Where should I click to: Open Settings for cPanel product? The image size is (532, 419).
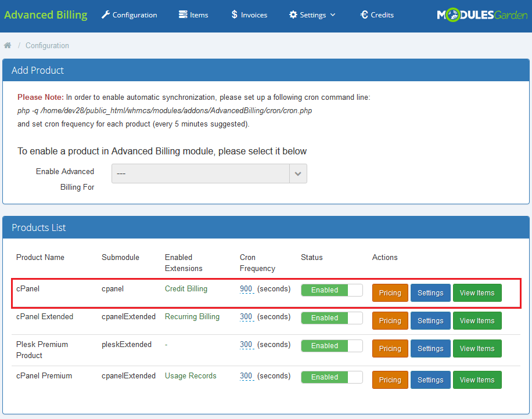click(x=430, y=293)
